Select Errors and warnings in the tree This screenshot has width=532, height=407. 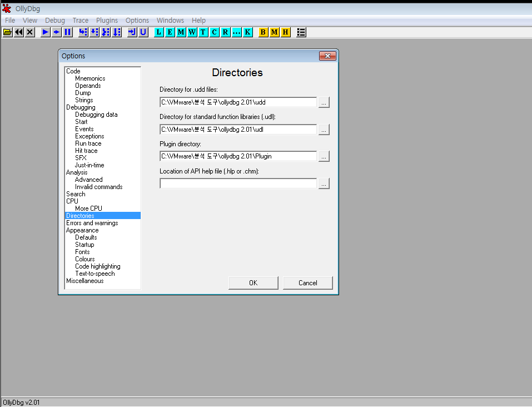pos(92,223)
